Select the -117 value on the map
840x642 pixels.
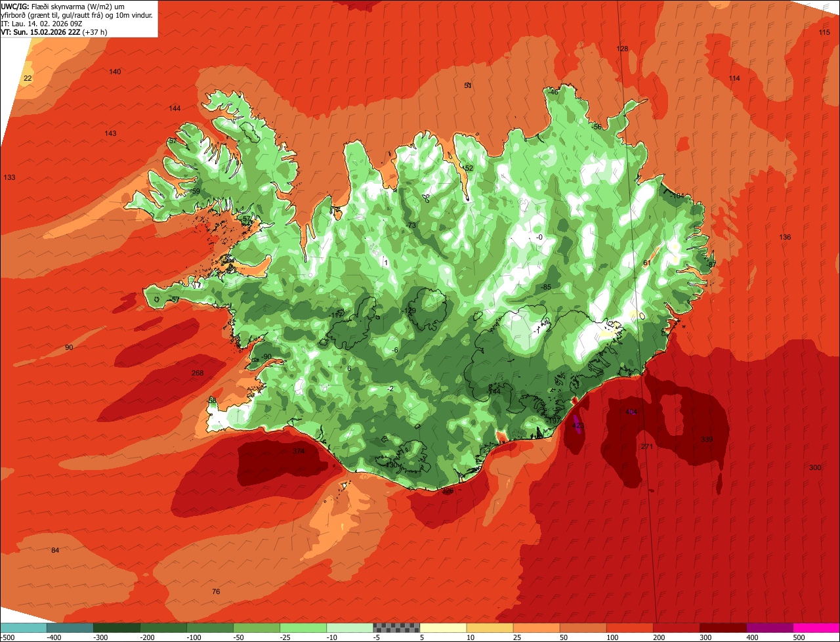[x=337, y=315]
